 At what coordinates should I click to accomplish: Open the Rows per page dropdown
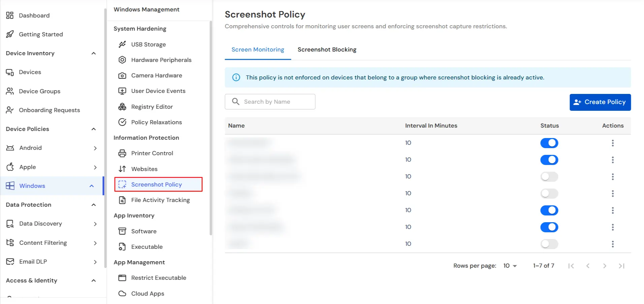tap(510, 266)
